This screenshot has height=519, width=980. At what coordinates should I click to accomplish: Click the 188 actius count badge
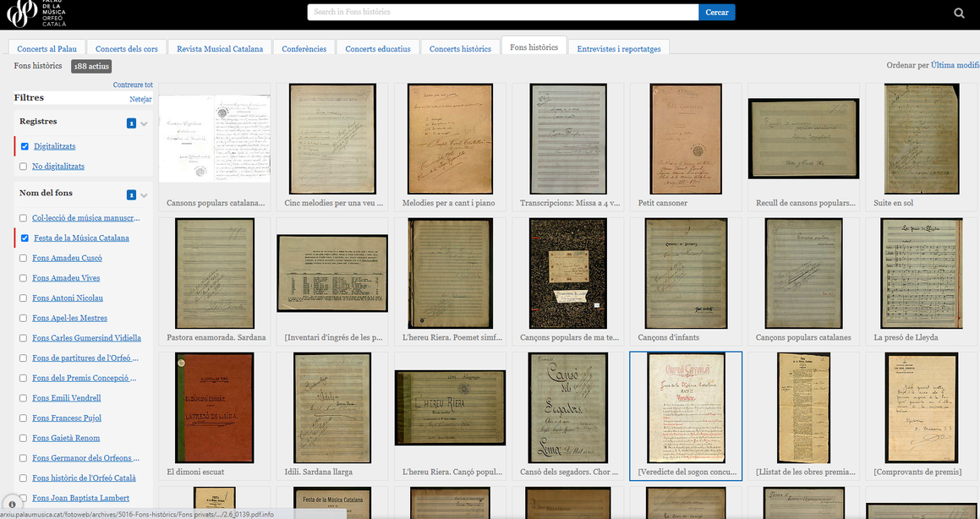click(x=91, y=66)
